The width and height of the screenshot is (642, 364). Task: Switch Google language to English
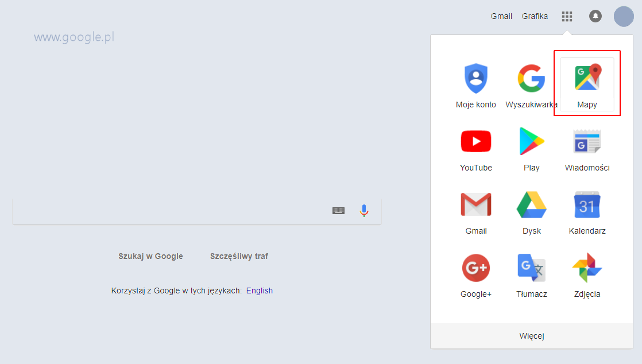point(260,291)
